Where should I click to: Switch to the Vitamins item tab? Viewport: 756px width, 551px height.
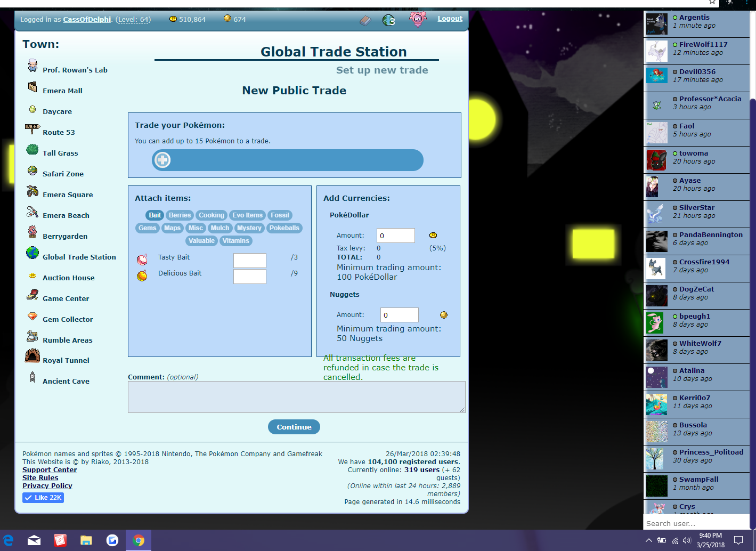[236, 241]
